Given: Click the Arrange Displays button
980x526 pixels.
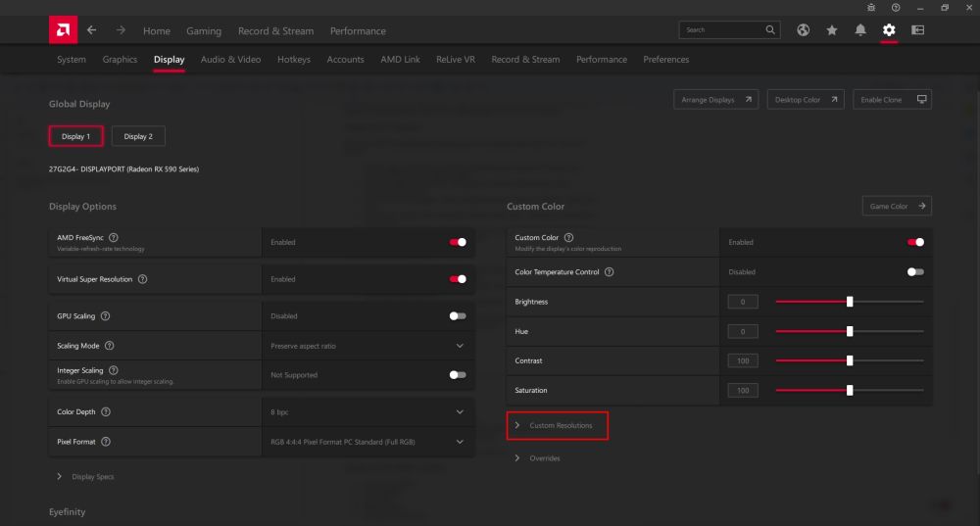Looking at the screenshot, I should tap(715, 99).
